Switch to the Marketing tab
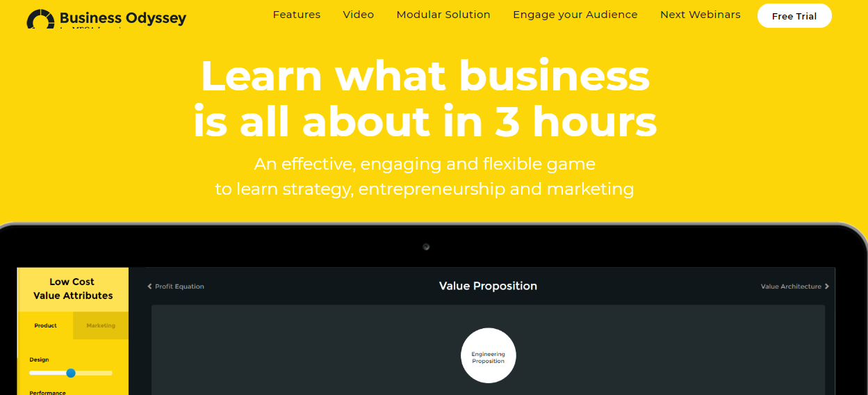This screenshot has width=868, height=395. pos(101,325)
